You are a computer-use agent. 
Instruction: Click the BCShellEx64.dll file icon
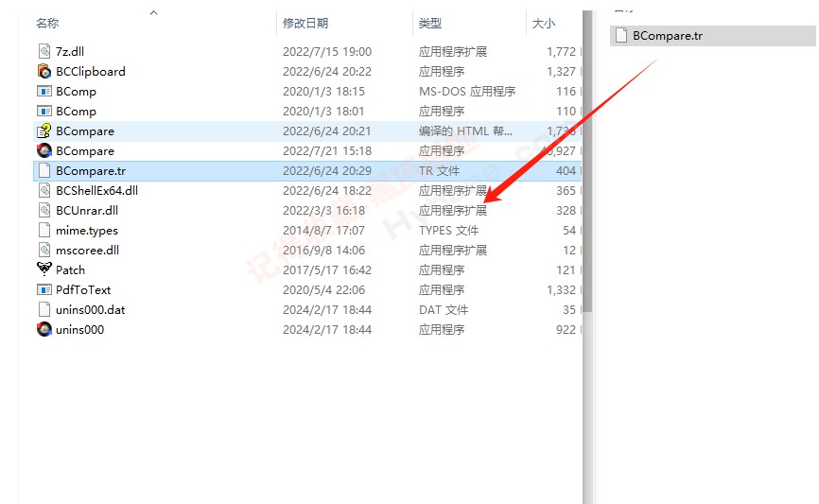(44, 190)
